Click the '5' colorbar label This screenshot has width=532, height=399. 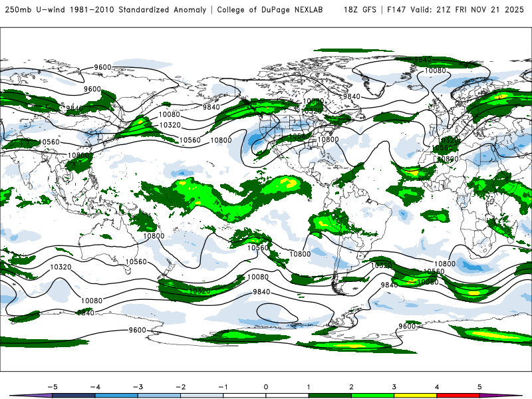pos(479,387)
